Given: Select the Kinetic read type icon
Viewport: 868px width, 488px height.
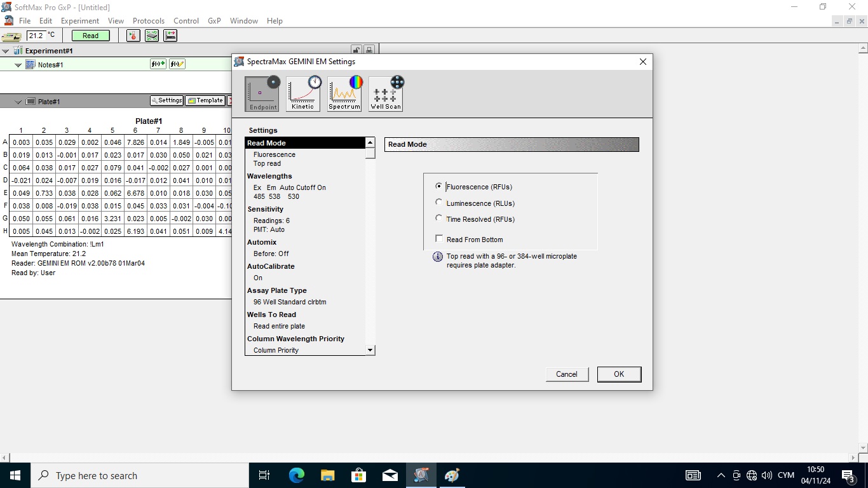Looking at the screenshot, I should [x=303, y=93].
